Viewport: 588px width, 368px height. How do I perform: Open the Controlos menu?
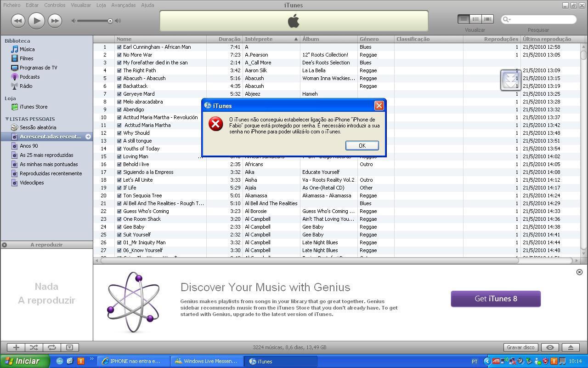tap(55, 5)
